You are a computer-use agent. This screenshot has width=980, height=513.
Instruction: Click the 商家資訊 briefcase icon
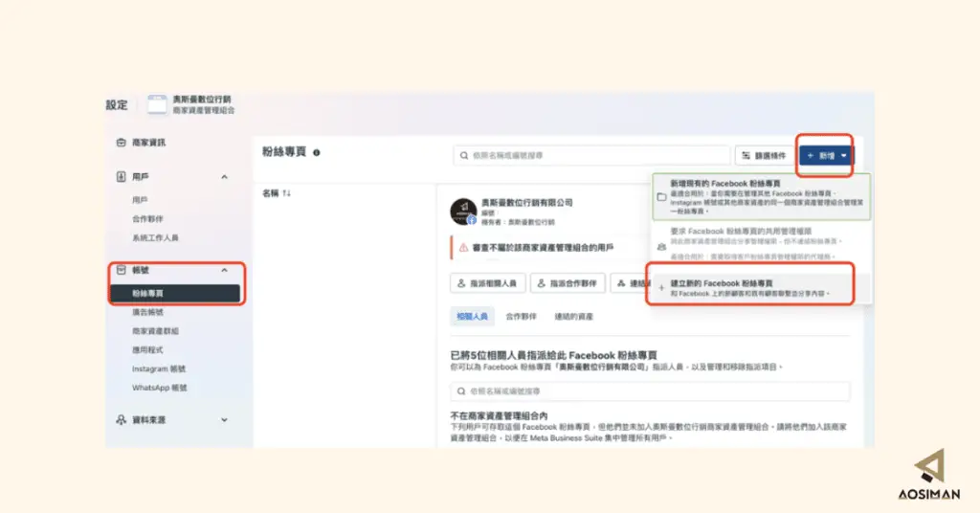coord(122,143)
